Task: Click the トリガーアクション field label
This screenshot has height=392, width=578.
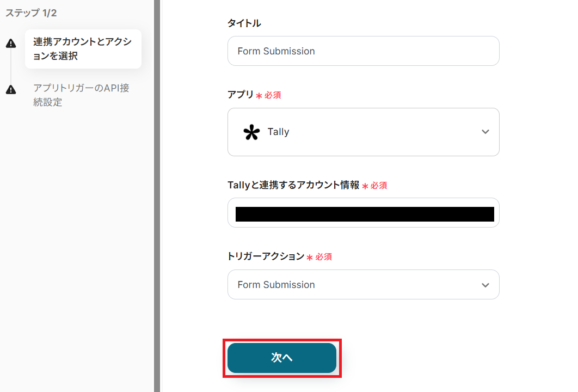Action: 265,256
